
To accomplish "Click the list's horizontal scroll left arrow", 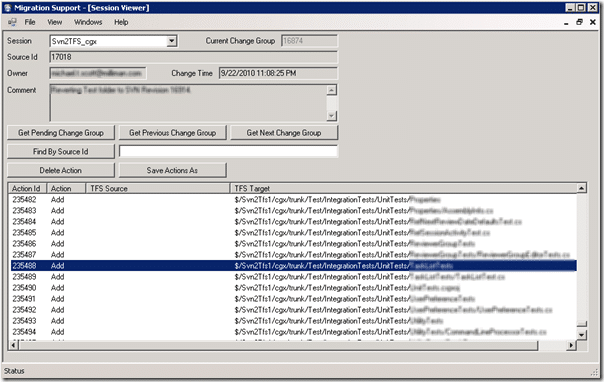I will click(x=14, y=345).
